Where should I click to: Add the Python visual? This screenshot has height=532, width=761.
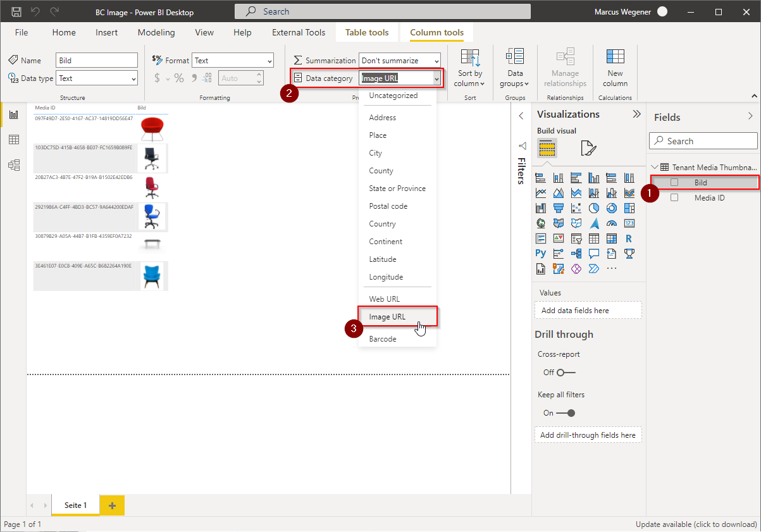coord(541,254)
